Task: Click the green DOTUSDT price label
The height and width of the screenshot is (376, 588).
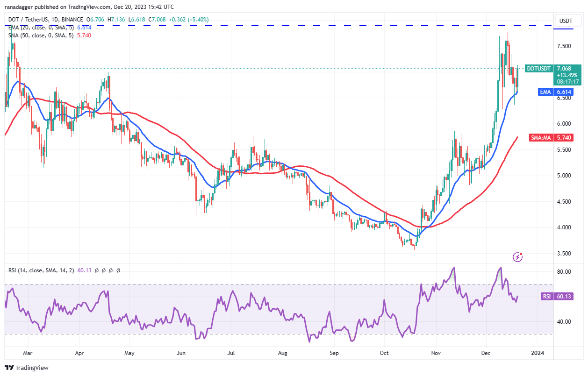Action: pos(539,68)
